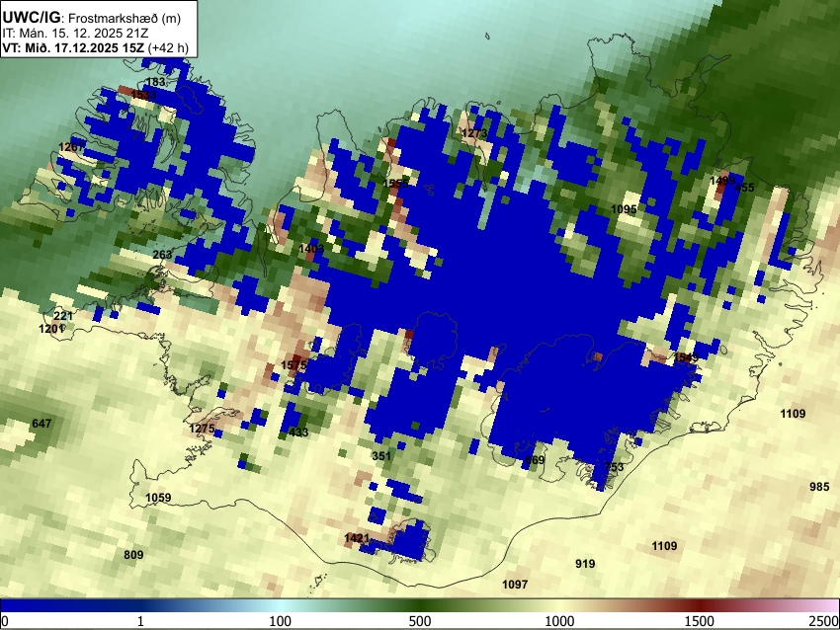Click the map value '1421'

(357, 537)
